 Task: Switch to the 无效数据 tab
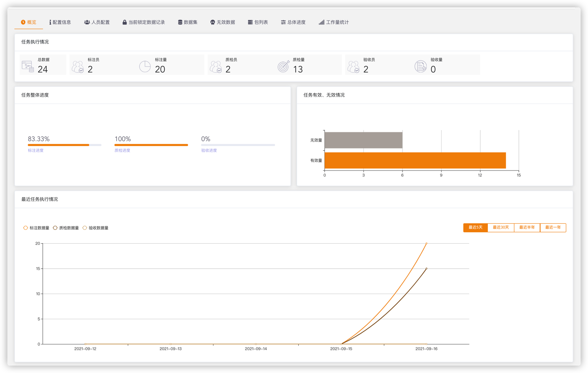(223, 22)
